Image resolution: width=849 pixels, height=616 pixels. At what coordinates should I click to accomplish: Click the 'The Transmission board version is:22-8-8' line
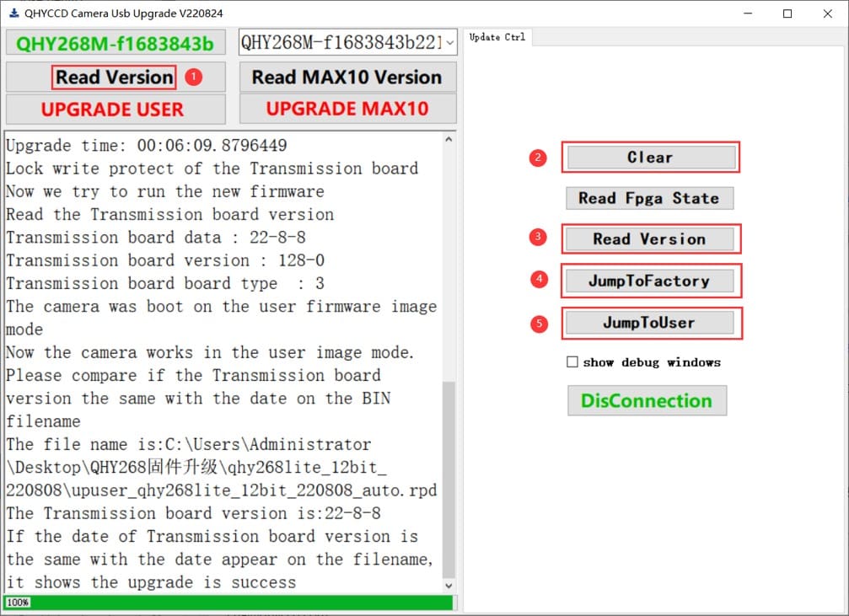click(x=193, y=513)
